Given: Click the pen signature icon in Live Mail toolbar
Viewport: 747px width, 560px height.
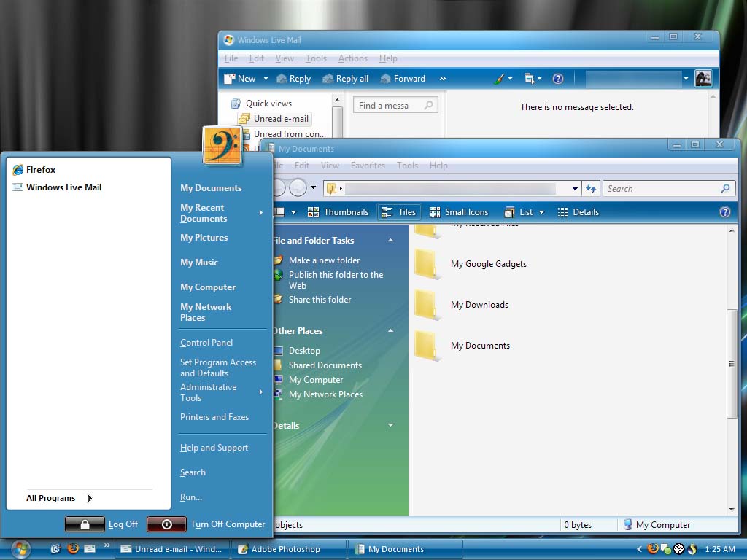Looking at the screenshot, I should tap(498, 78).
